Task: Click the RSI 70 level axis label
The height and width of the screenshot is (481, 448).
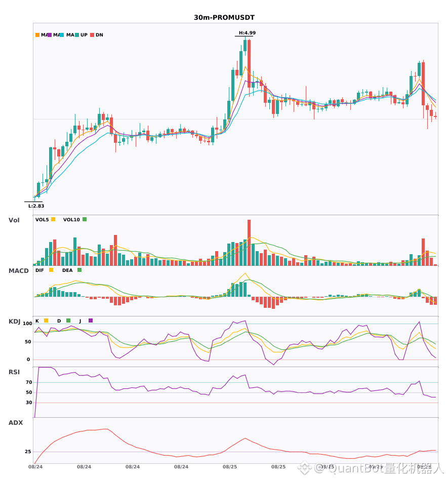Action: [x=29, y=382]
